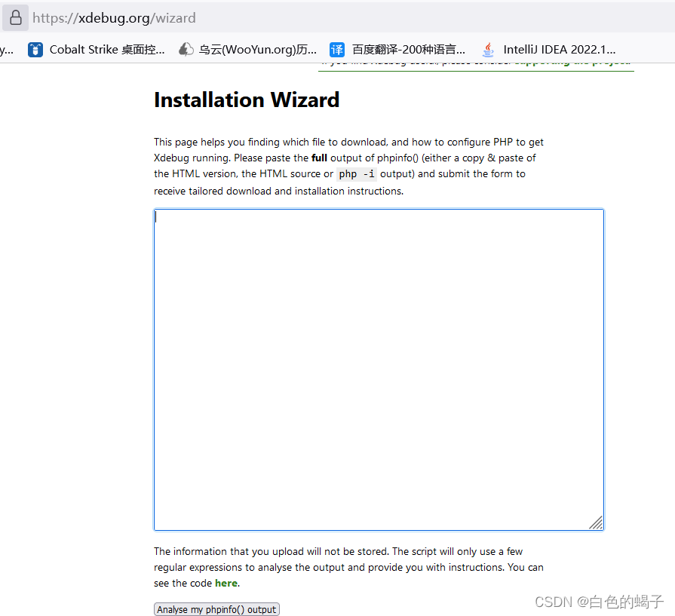This screenshot has height=616, width=675.
Task: Click the xdebug.org/wizard address bar URL
Action: coord(114,17)
